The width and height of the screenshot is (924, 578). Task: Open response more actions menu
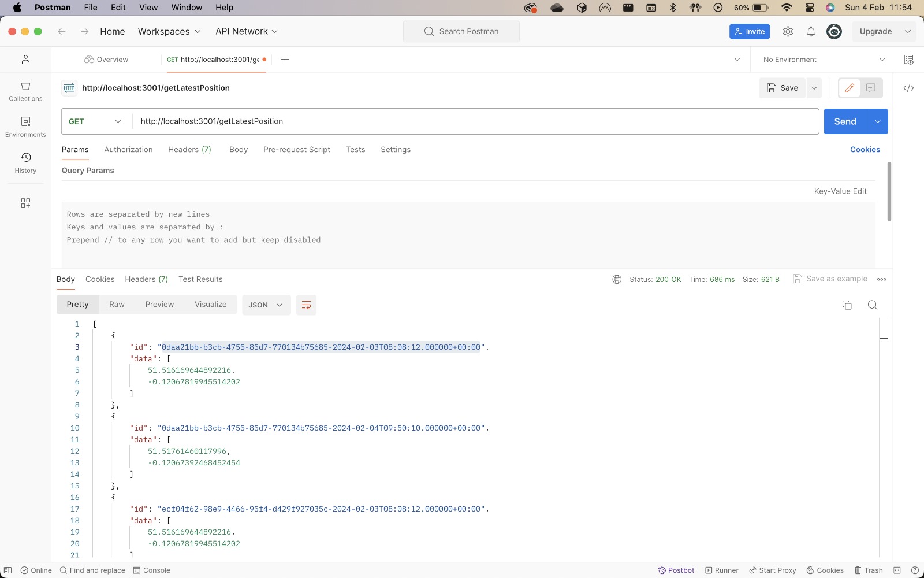click(x=881, y=279)
